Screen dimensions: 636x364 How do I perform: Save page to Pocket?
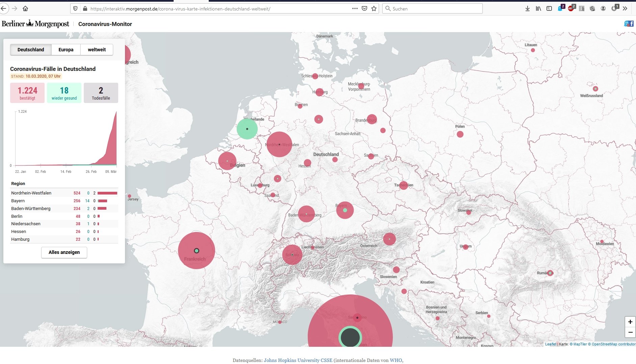[364, 8]
